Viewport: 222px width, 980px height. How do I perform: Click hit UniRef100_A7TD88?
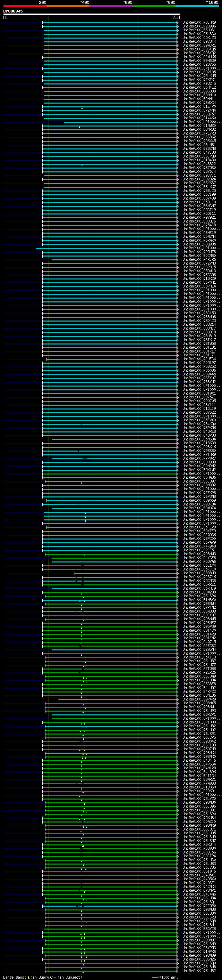[x=199, y=669]
